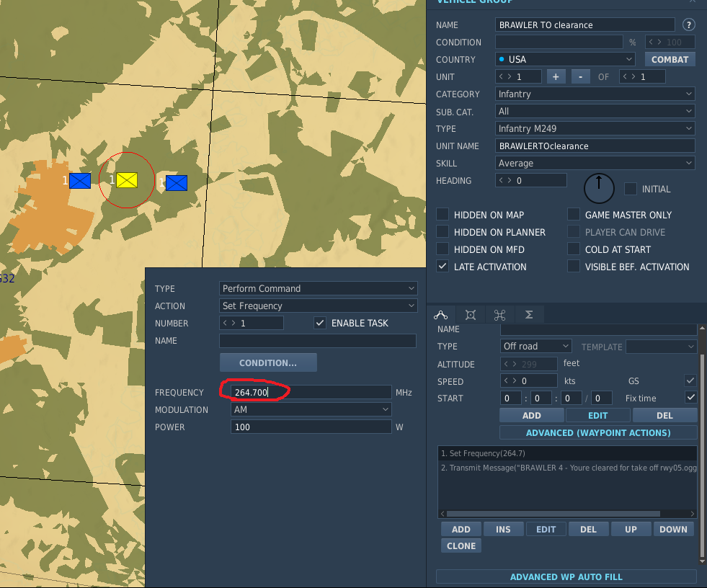Screen dimensions: 707x588
Task: Select the yellow infantry unit on map
Action: pyautogui.click(x=127, y=180)
